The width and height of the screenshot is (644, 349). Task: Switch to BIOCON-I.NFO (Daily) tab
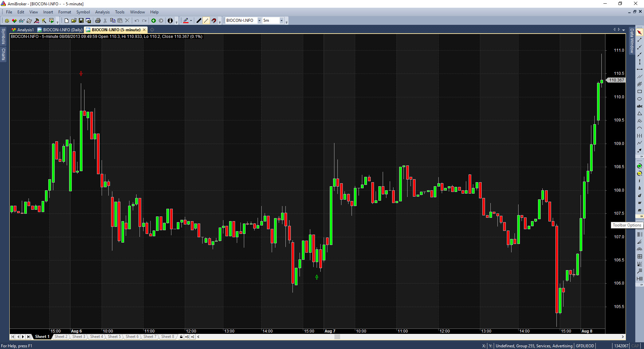pos(60,30)
